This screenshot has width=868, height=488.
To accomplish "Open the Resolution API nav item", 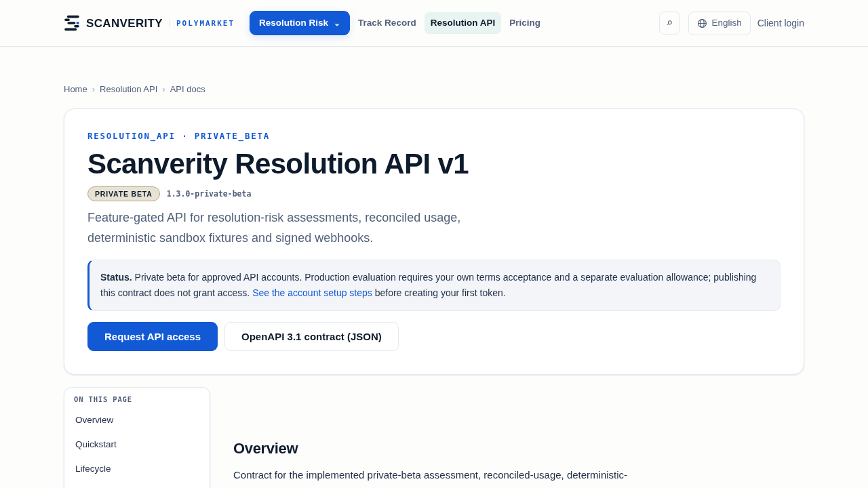I will click(x=462, y=23).
